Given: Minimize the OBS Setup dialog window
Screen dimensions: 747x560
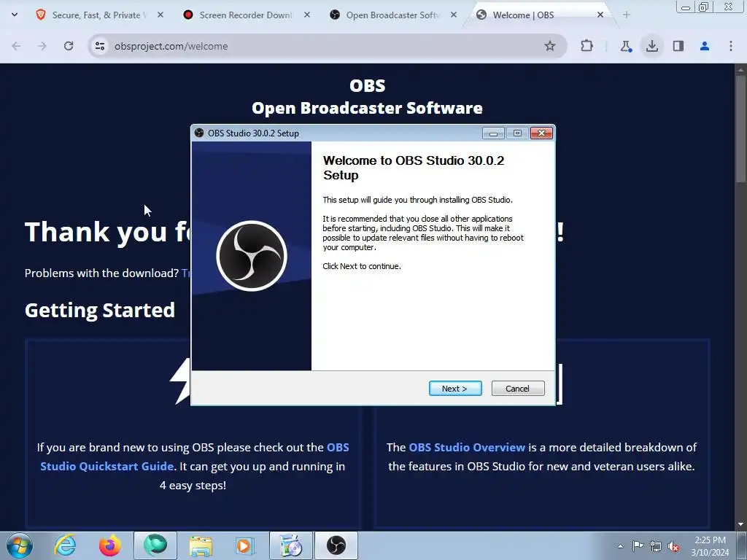Looking at the screenshot, I should [x=494, y=133].
